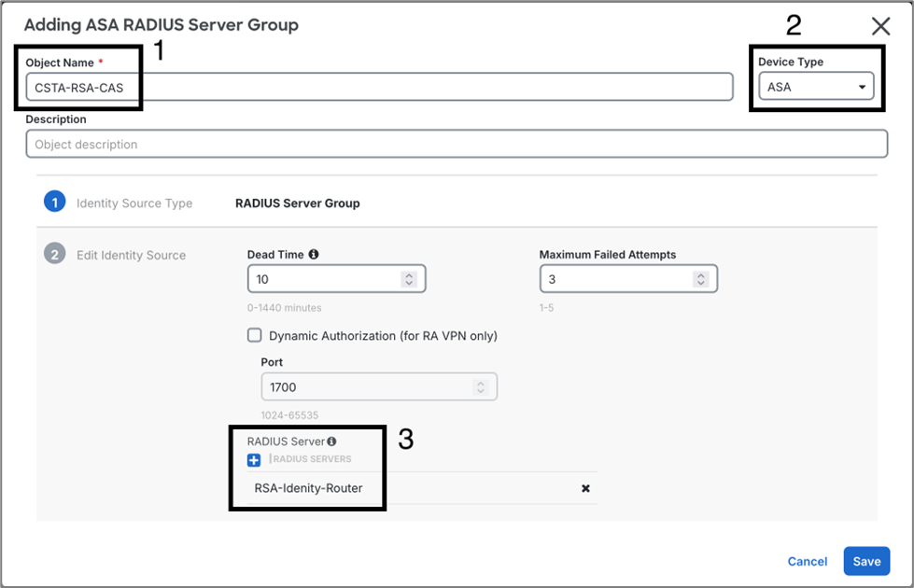Remove RSA-Idenity-Router with the x icon
The width and height of the screenshot is (914, 588).
click(x=585, y=488)
